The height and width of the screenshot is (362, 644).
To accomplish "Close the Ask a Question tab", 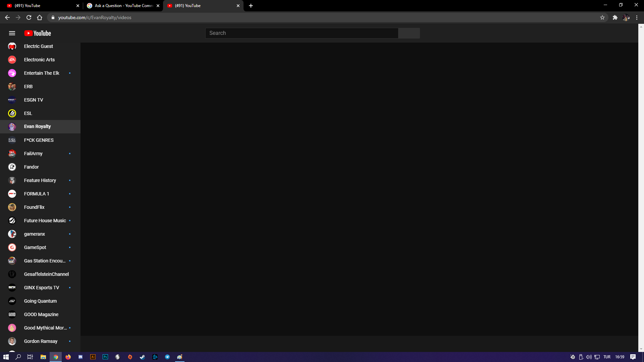I will 158,6.
